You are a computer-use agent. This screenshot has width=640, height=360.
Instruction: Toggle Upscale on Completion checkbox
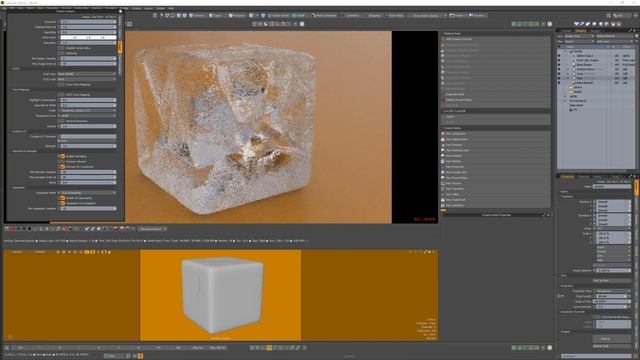click(x=62, y=203)
